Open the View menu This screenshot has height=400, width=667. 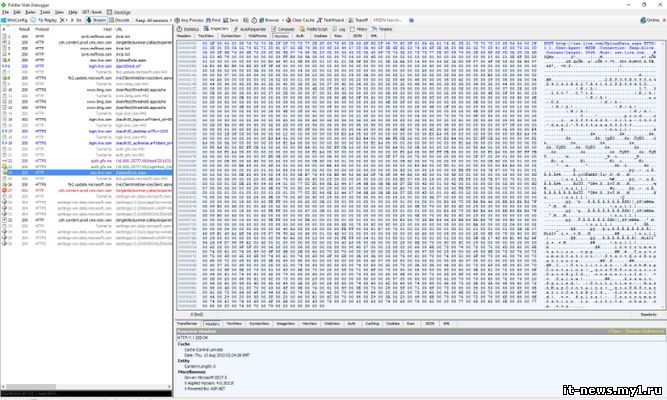point(59,12)
